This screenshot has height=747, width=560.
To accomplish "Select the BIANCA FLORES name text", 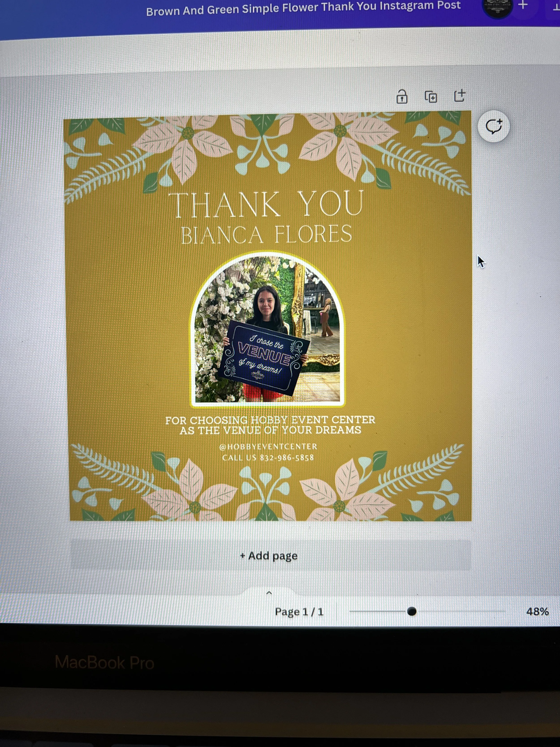I will pos(266,234).
